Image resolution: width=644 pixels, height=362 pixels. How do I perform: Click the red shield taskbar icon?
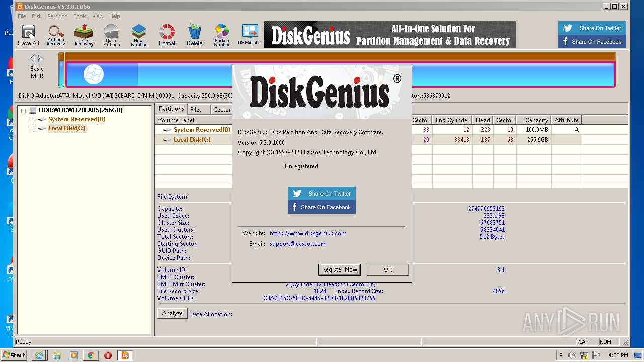pyautogui.click(x=108, y=355)
